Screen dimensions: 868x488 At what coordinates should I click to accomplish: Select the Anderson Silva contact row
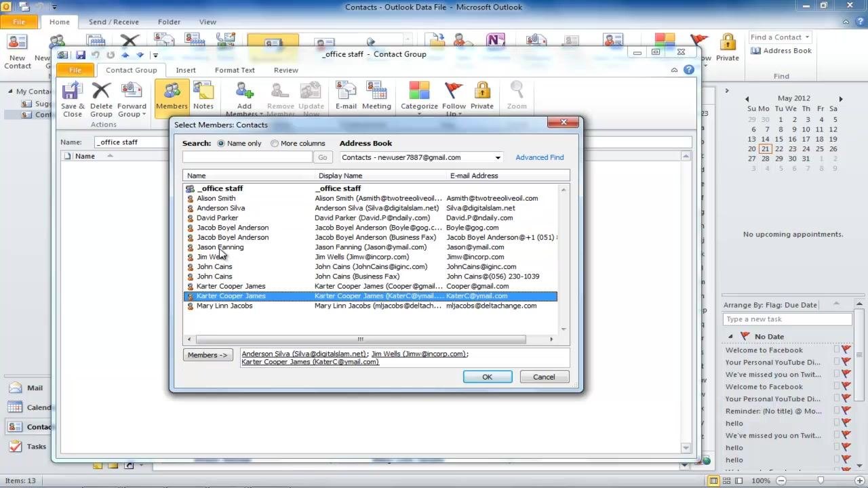tap(370, 208)
